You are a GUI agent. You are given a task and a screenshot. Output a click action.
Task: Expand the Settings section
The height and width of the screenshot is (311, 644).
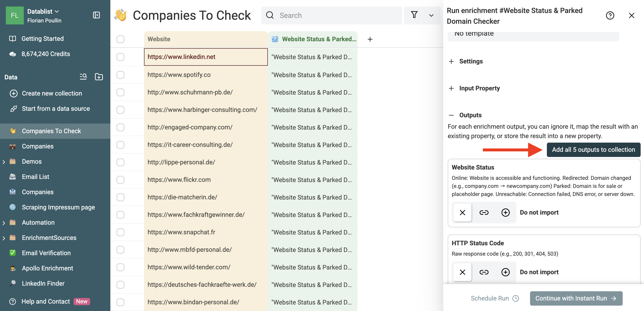(471, 61)
